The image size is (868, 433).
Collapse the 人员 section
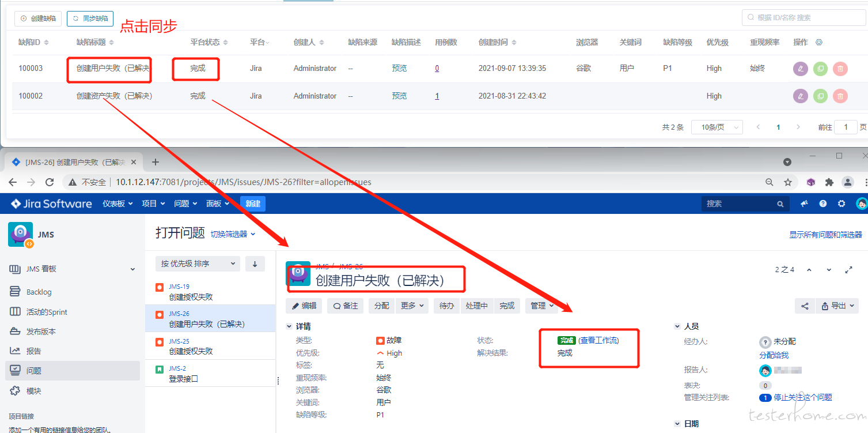pos(677,326)
